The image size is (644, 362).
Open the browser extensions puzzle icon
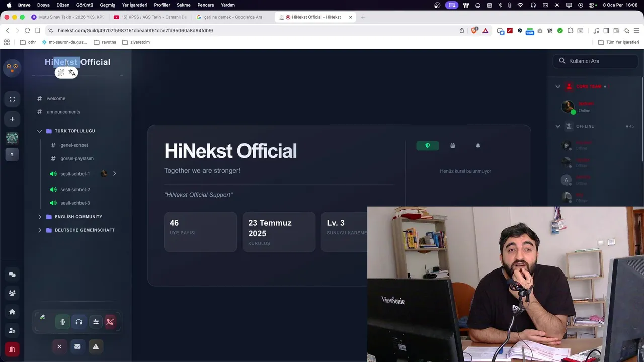pos(570,31)
